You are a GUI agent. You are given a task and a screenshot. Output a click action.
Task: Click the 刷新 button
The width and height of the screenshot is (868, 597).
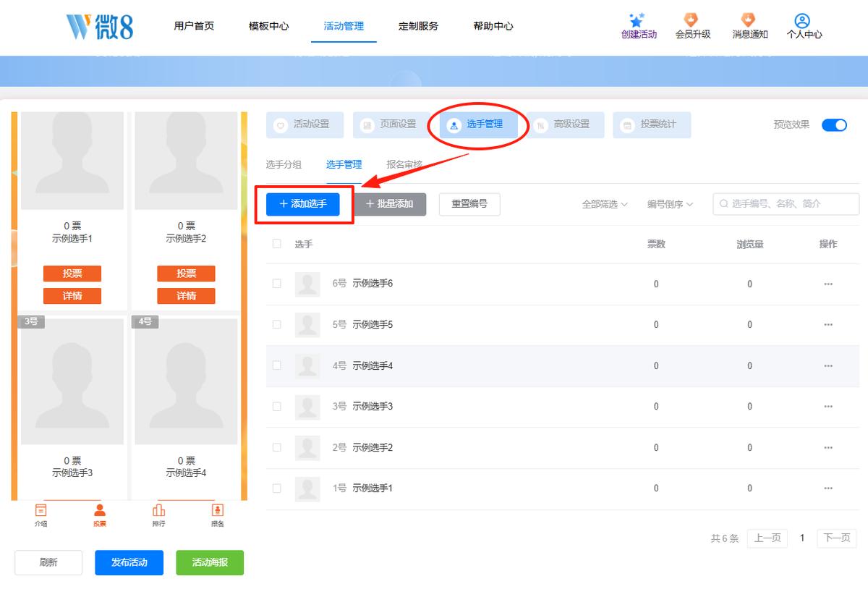tap(48, 562)
